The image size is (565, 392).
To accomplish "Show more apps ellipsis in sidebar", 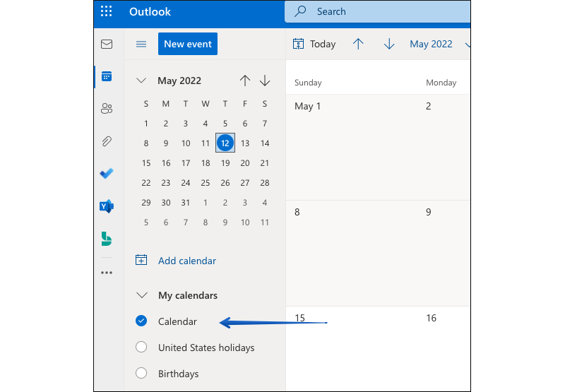I will (x=107, y=273).
